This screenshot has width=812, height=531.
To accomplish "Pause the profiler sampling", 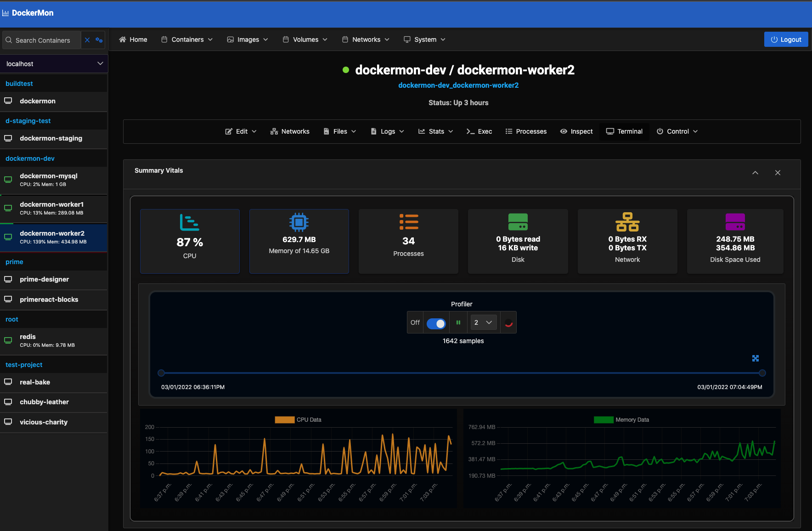I will click(x=458, y=323).
